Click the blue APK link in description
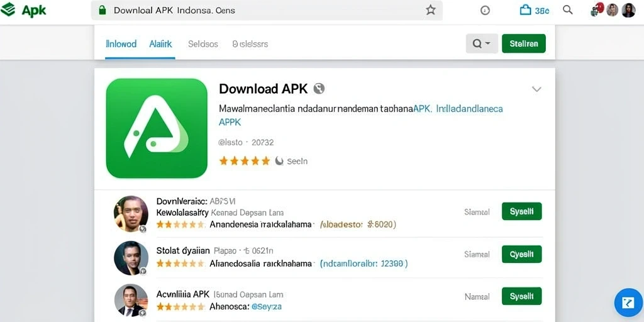Screen dimensions: 644x322 (x=423, y=109)
